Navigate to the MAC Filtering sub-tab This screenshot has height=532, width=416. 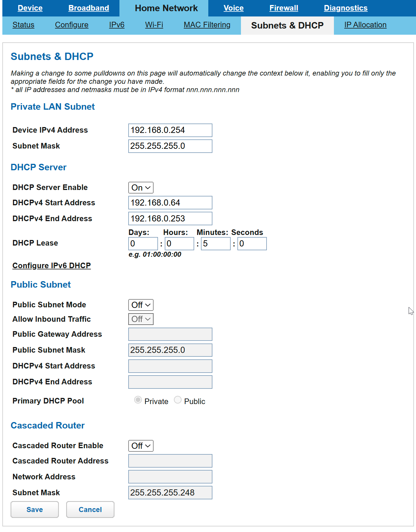point(207,25)
